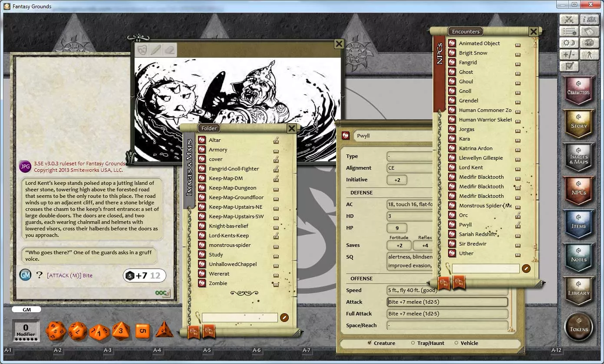Click the A-1 hotkey slot

tap(8, 350)
